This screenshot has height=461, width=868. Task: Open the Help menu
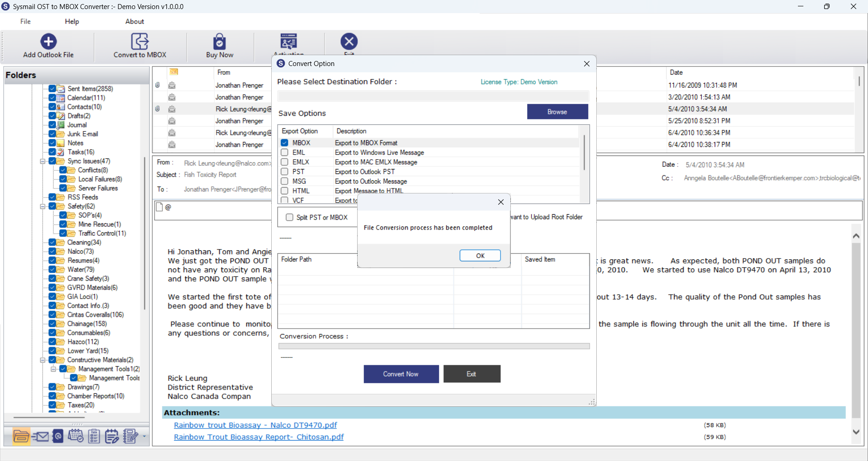(x=72, y=21)
